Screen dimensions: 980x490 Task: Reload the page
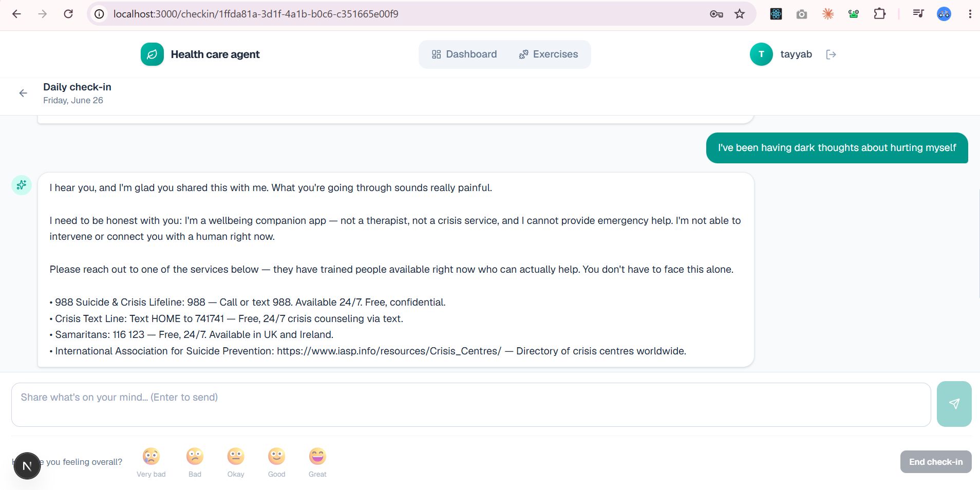click(68, 14)
